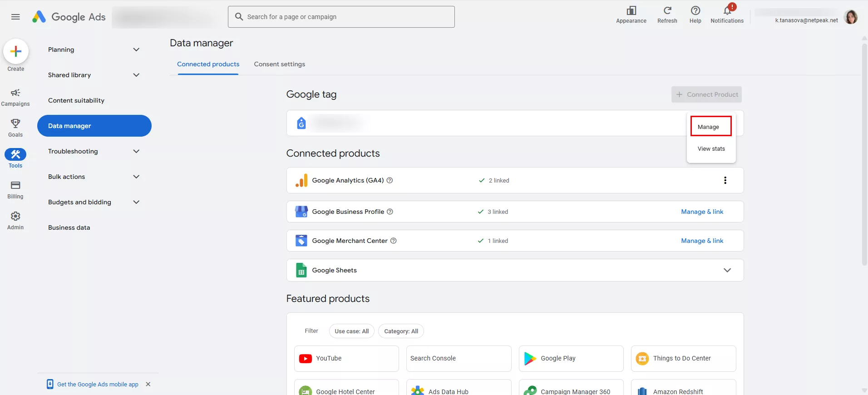Select Things to Do Center card
This screenshot has width=868, height=395.
683,359
